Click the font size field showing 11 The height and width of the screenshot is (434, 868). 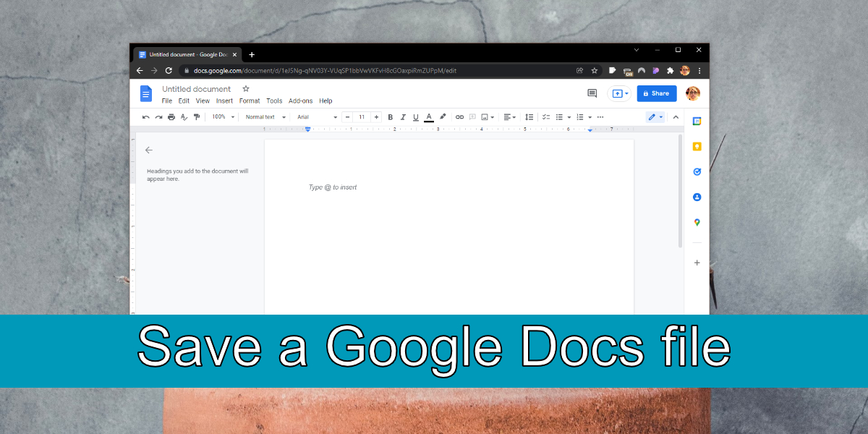tap(362, 117)
